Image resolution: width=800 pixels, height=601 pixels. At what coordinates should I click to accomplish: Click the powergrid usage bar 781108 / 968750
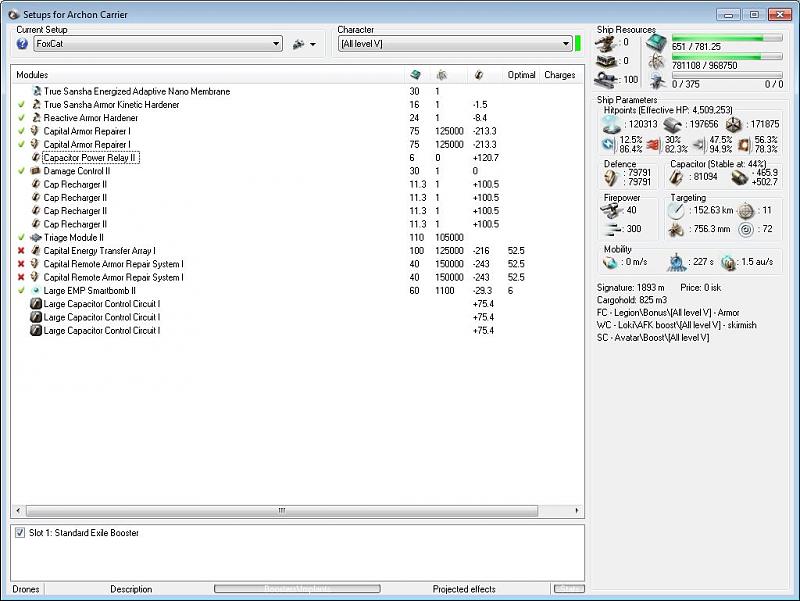click(x=727, y=57)
